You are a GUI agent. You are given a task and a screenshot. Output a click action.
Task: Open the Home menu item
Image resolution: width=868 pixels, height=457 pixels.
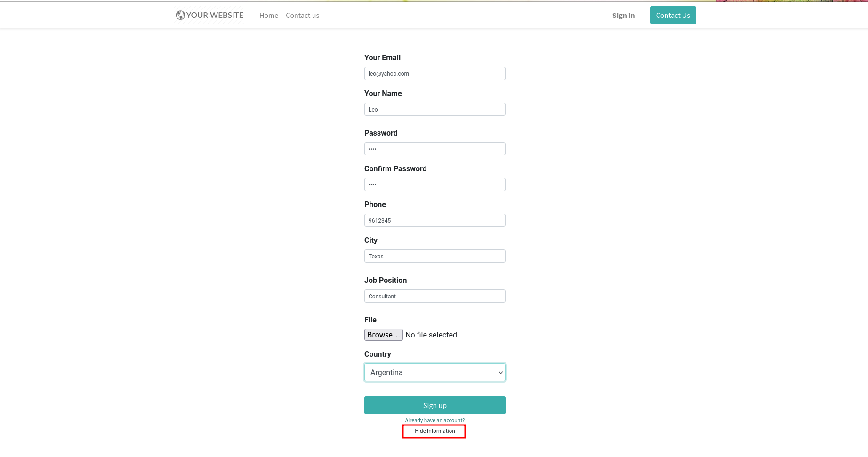tap(269, 16)
